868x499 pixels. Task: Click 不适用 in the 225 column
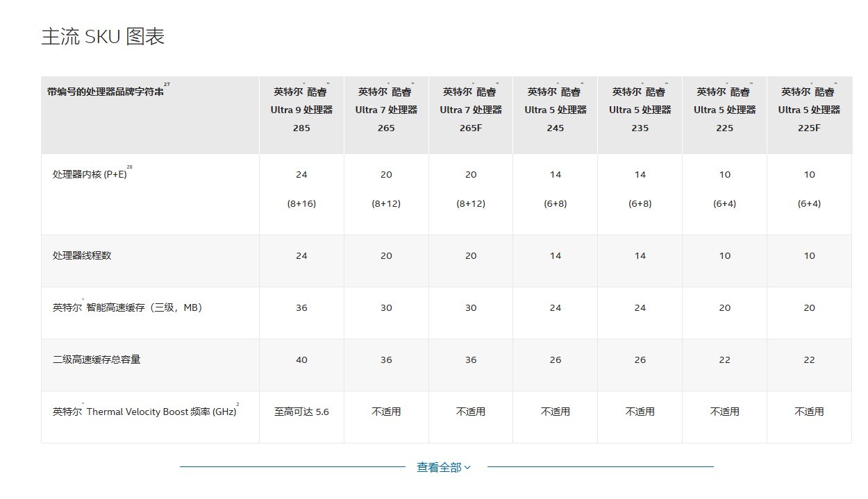[725, 412]
